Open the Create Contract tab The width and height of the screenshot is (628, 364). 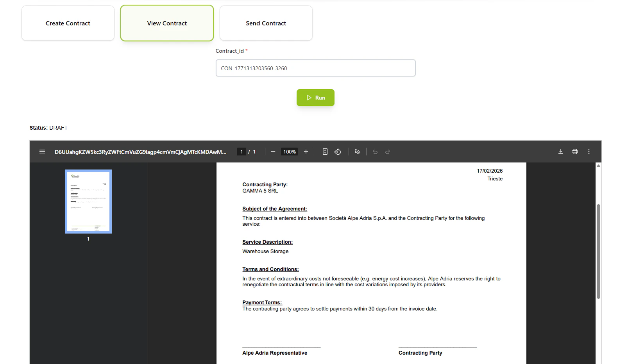(x=68, y=23)
